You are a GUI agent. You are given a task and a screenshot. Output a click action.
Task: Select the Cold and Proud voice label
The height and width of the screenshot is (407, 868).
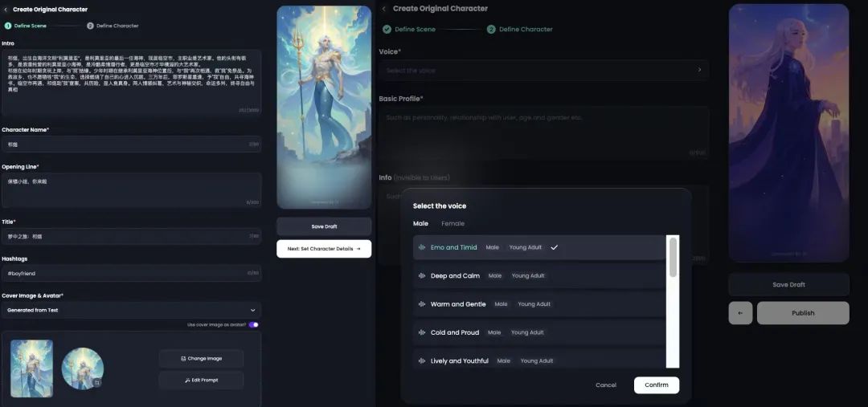[x=454, y=332]
